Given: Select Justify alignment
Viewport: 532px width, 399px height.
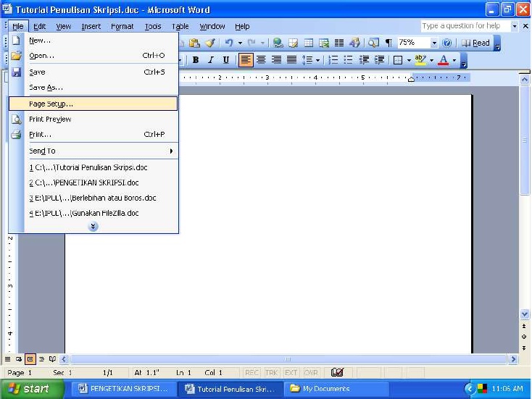Looking at the screenshot, I should click(x=291, y=60).
